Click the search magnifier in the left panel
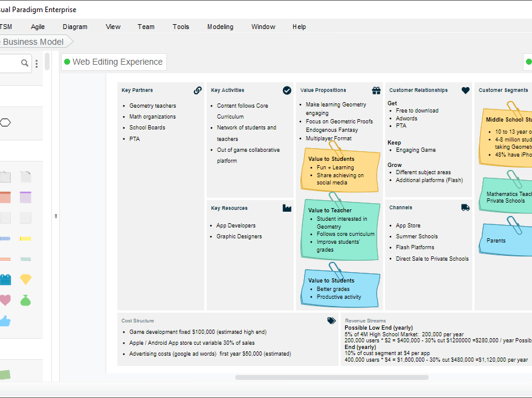 24,62
